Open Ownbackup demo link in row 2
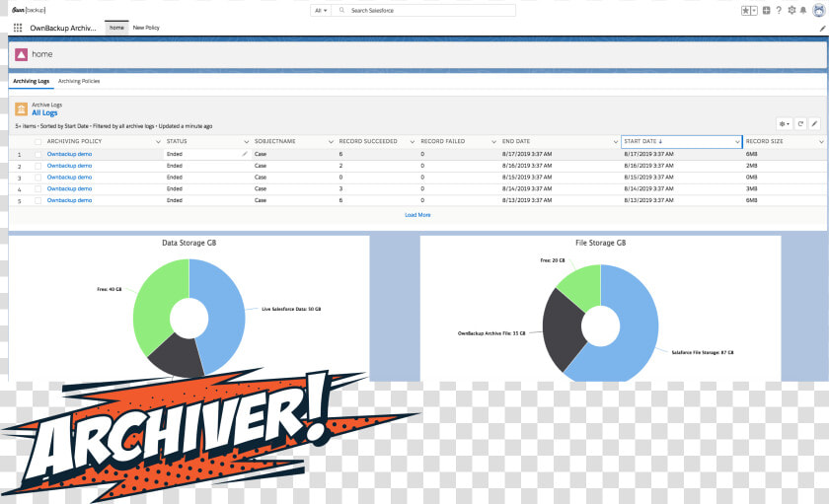 pyautogui.click(x=69, y=166)
